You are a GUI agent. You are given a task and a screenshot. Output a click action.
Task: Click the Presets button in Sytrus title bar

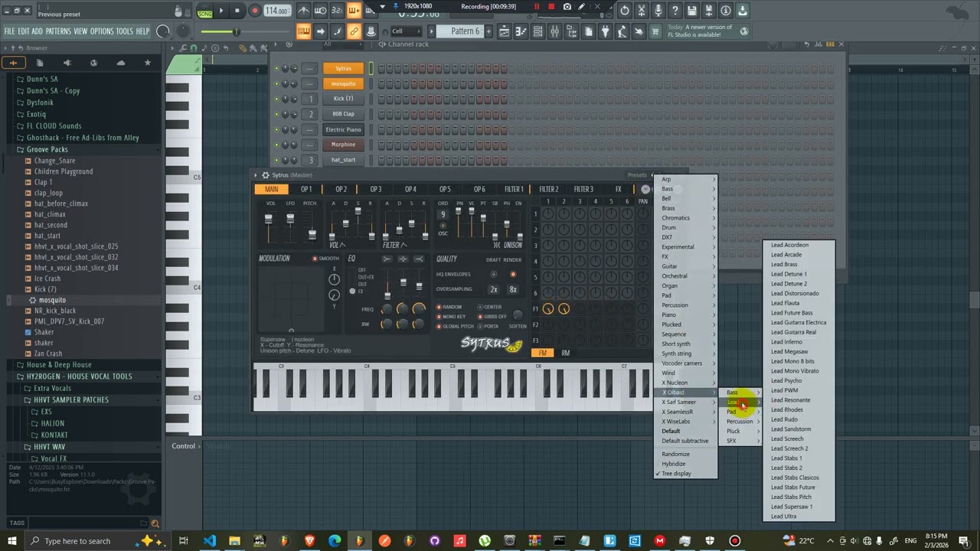637,175
